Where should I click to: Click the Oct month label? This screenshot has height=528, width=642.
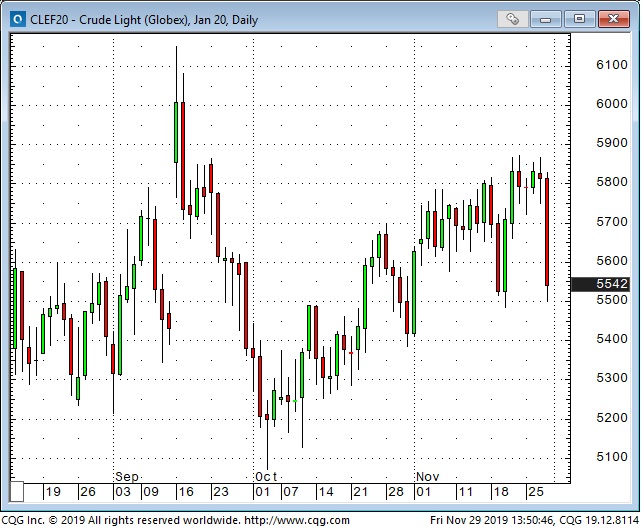[x=266, y=476]
